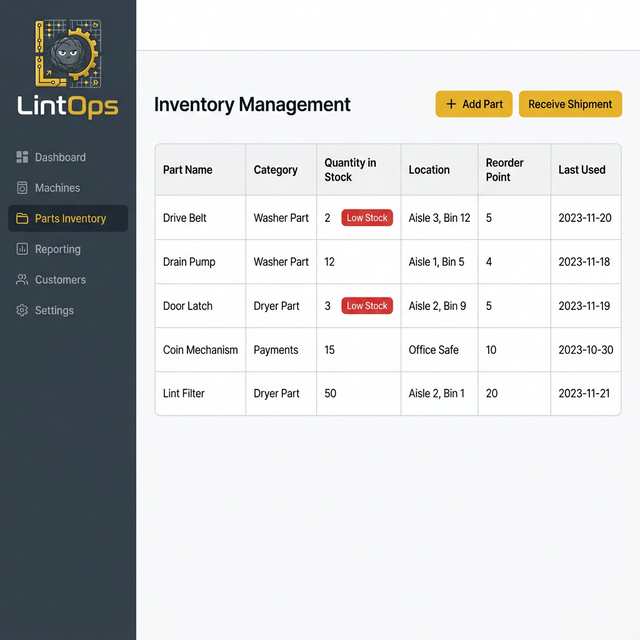Click the 2023-11-19 last used date
The image size is (640, 640).
(x=584, y=306)
